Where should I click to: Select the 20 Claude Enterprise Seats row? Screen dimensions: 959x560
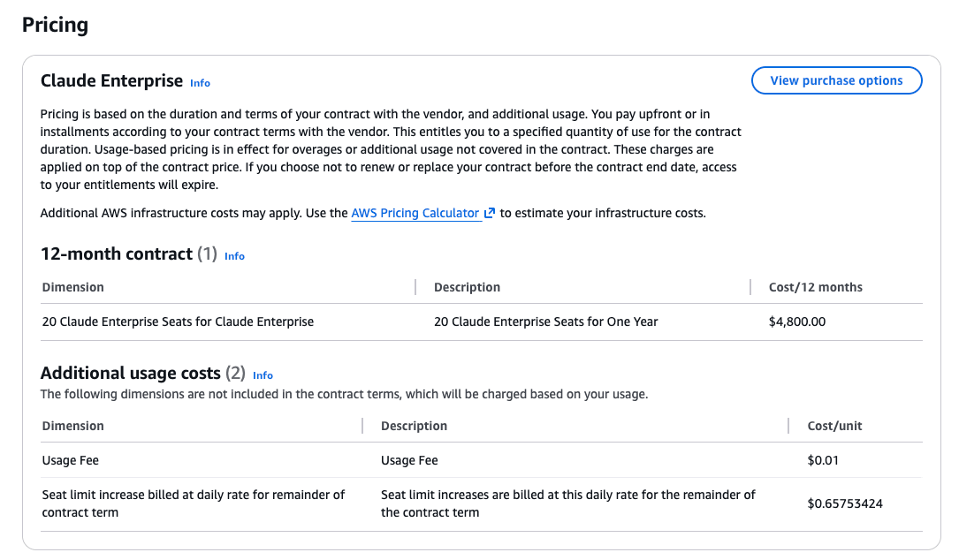[177, 322]
